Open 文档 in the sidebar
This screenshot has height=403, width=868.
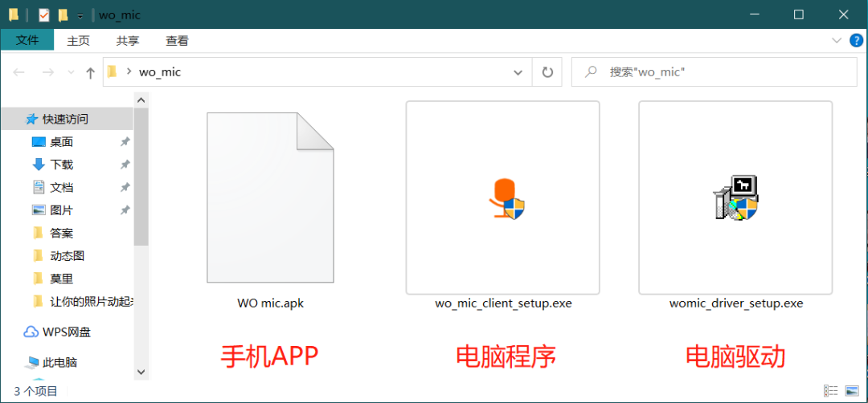pyautogui.click(x=61, y=187)
